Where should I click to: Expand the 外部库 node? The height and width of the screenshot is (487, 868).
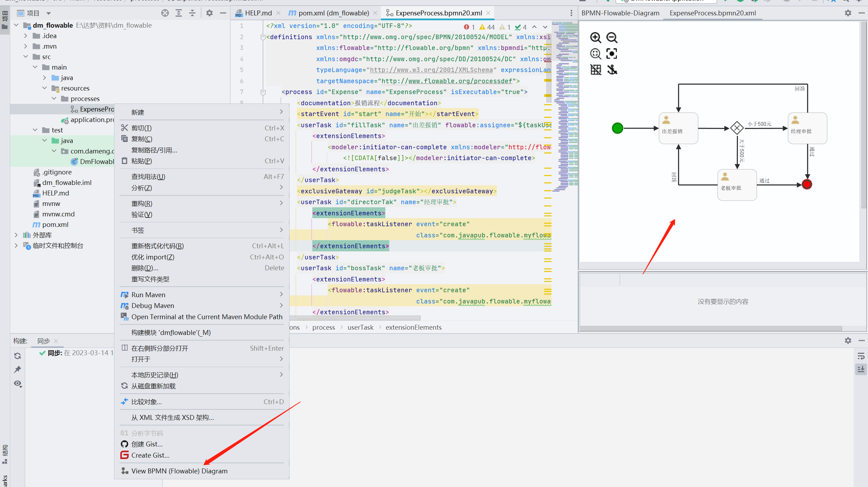click(x=16, y=235)
